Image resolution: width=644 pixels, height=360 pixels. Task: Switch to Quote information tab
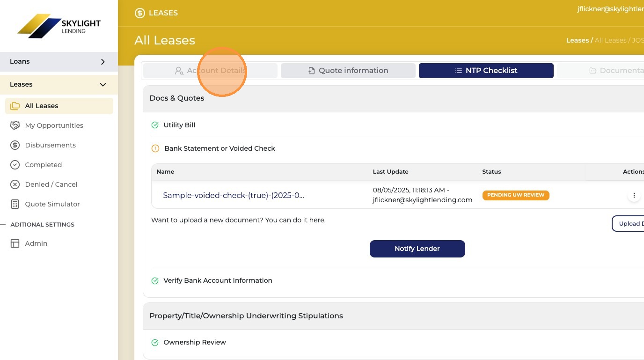pos(348,71)
